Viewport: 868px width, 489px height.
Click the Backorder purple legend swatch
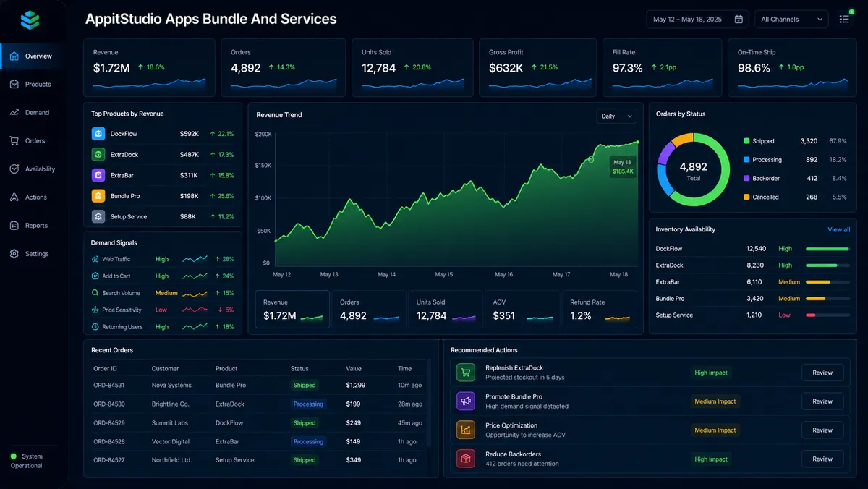[746, 178]
